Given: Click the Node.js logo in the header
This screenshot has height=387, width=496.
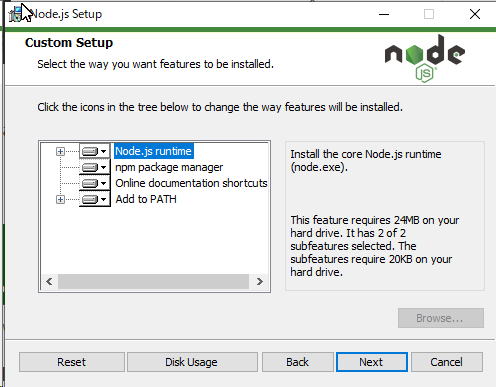Looking at the screenshot, I should pyautogui.click(x=425, y=59).
